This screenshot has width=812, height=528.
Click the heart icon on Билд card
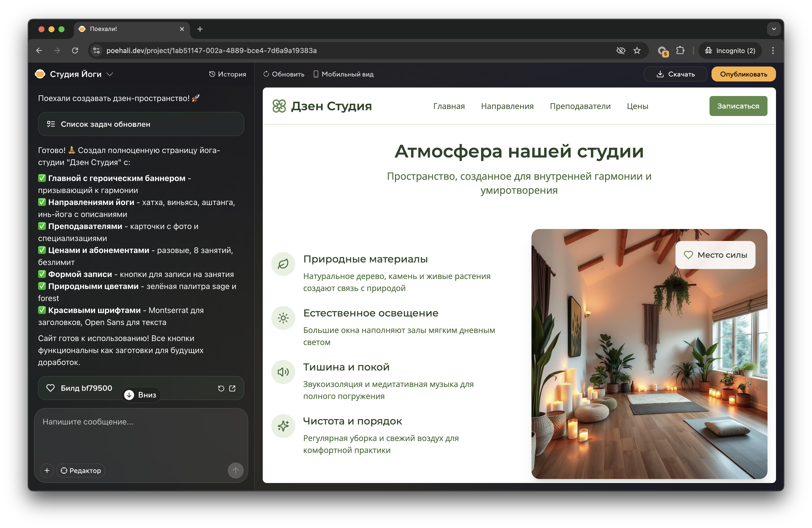point(50,388)
